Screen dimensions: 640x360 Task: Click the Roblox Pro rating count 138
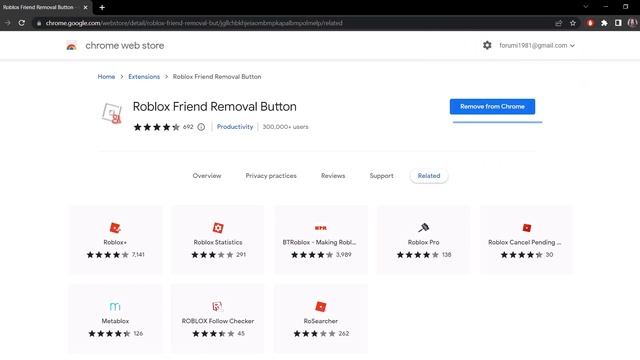(x=447, y=255)
